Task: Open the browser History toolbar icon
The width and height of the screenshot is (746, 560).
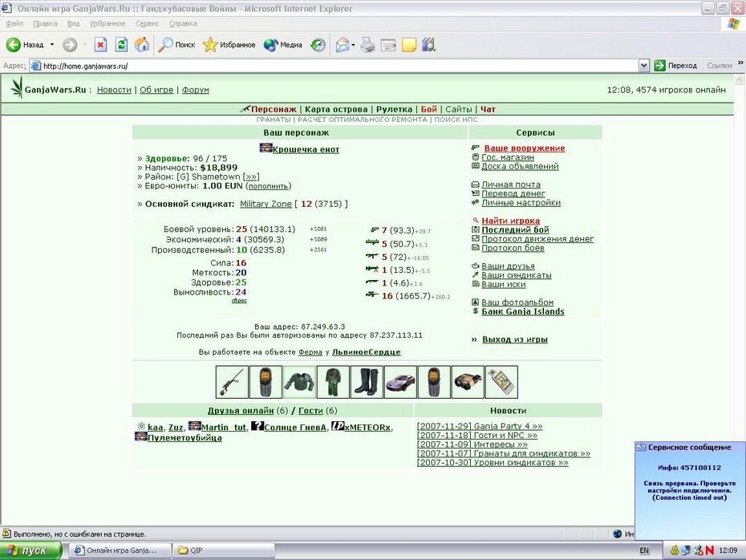Action: pos(318,45)
